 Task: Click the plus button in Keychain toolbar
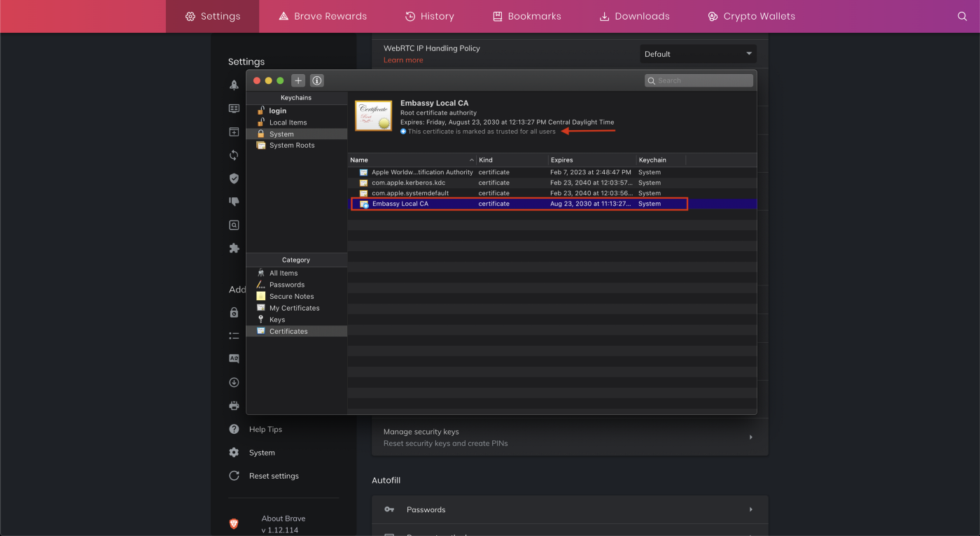pos(298,80)
